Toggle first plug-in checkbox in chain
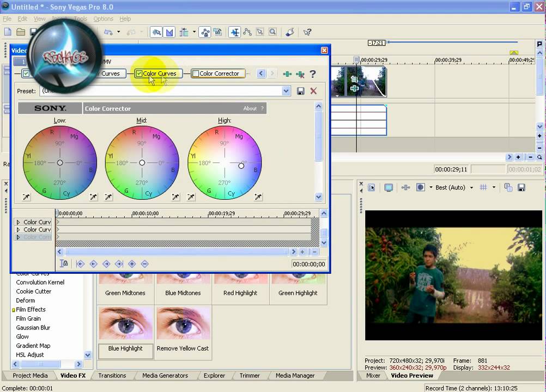 tap(26, 73)
